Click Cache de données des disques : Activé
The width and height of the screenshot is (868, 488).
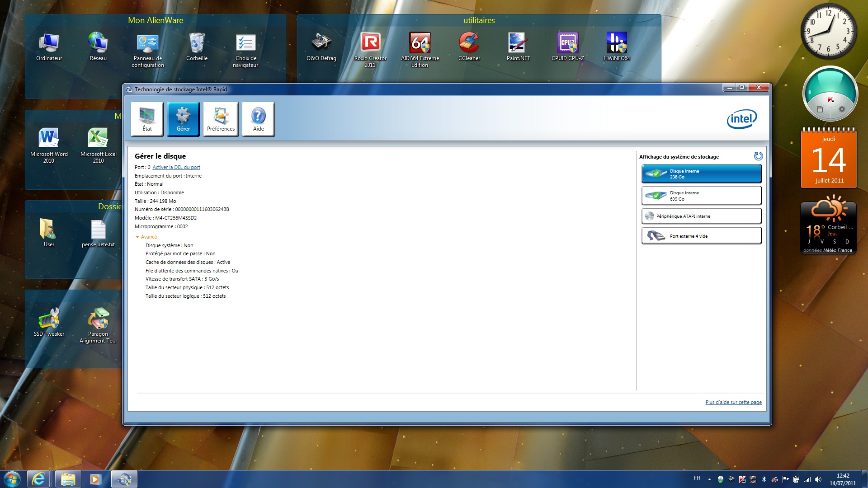click(x=188, y=262)
